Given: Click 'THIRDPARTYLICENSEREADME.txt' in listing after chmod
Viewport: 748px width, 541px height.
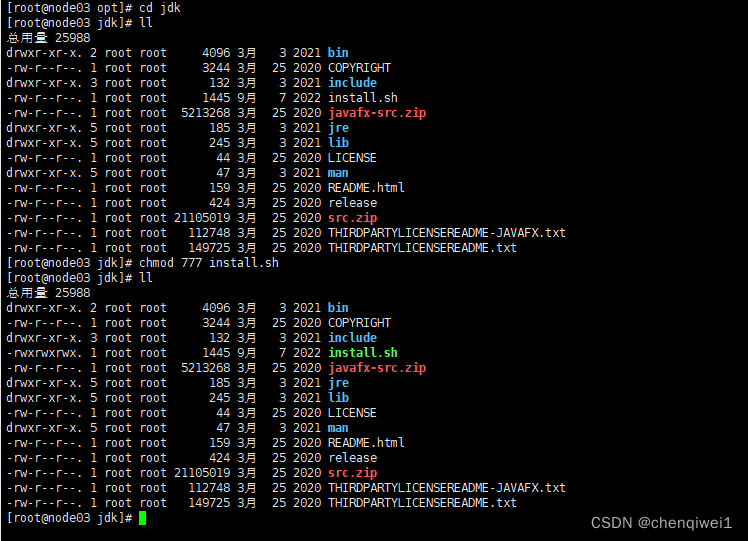Looking at the screenshot, I should click(x=422, y=503).
